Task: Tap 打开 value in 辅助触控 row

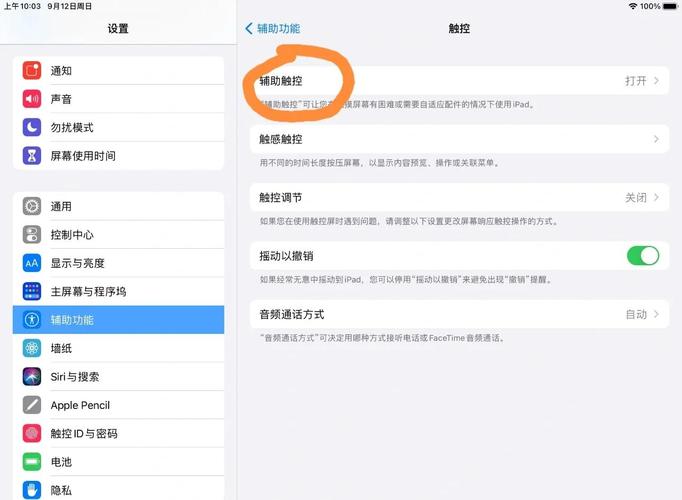Action: (x=635, y=81)
